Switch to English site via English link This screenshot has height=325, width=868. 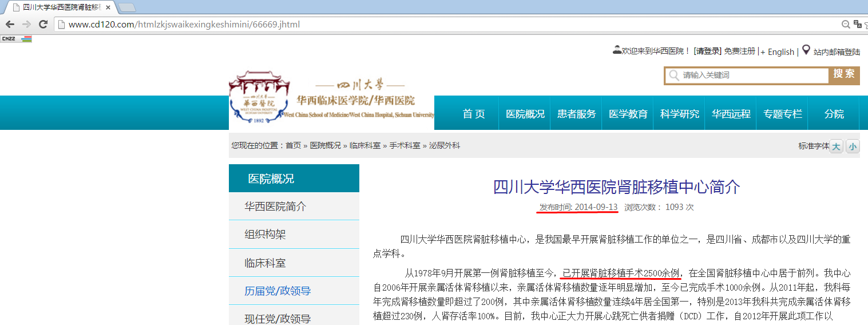[780, 52]
